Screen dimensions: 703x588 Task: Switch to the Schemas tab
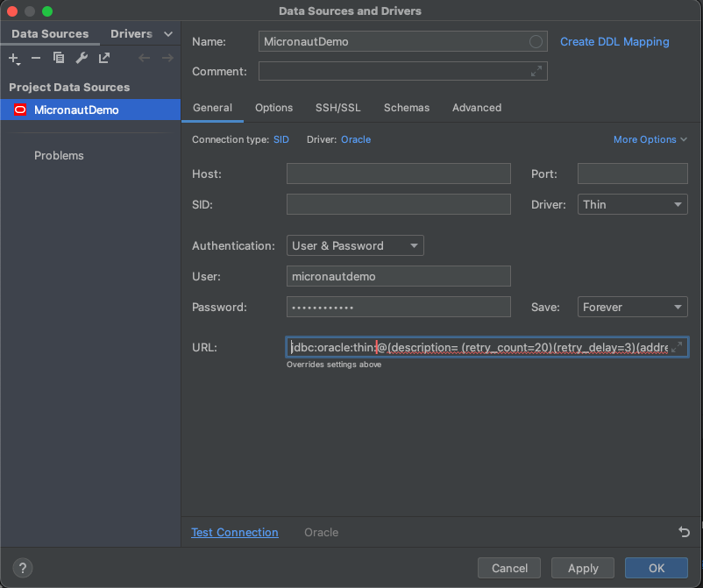click(407, 108)
